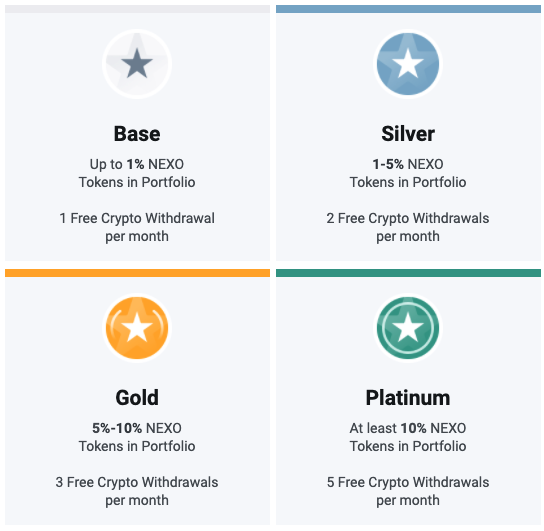Click the Gold tier heading
The width and height of the screenshot is (544, 531).
tap(137, 398)
